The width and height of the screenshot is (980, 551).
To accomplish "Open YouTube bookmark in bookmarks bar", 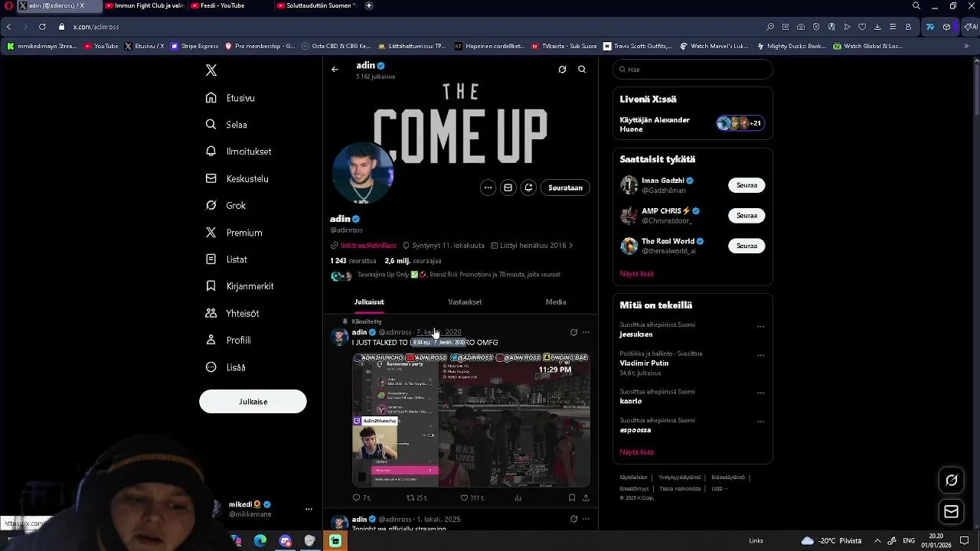I will (x=101, y=46).
